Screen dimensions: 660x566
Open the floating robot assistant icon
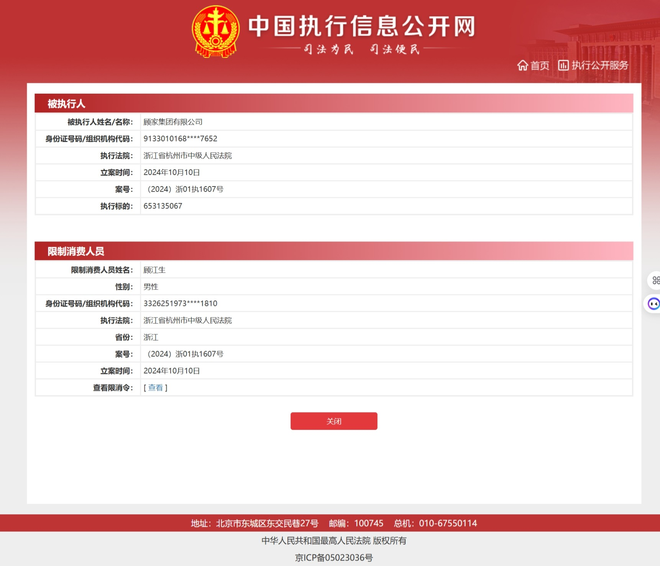click(x=654, y=303)
